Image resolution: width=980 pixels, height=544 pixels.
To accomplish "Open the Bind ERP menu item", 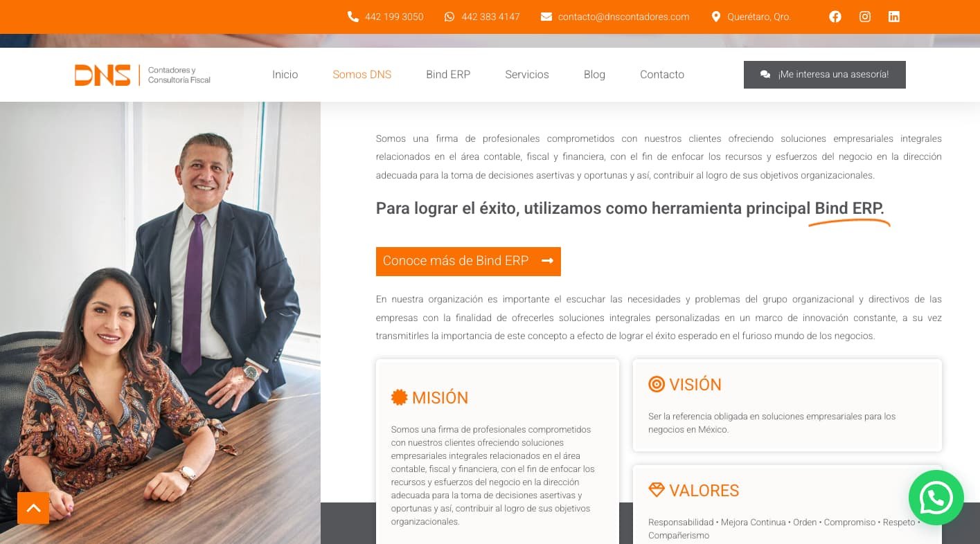I will (448, 75).
